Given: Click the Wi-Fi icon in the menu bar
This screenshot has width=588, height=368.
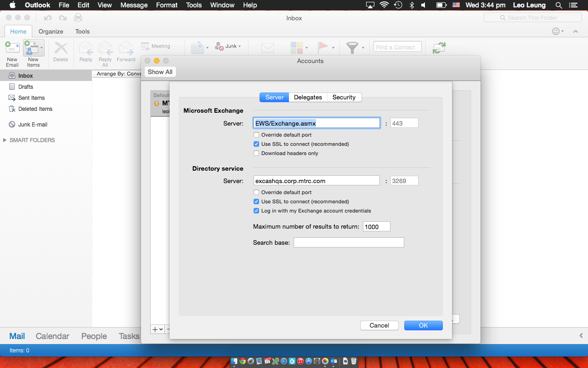Looking at the screenshot, I should (384, 5).
